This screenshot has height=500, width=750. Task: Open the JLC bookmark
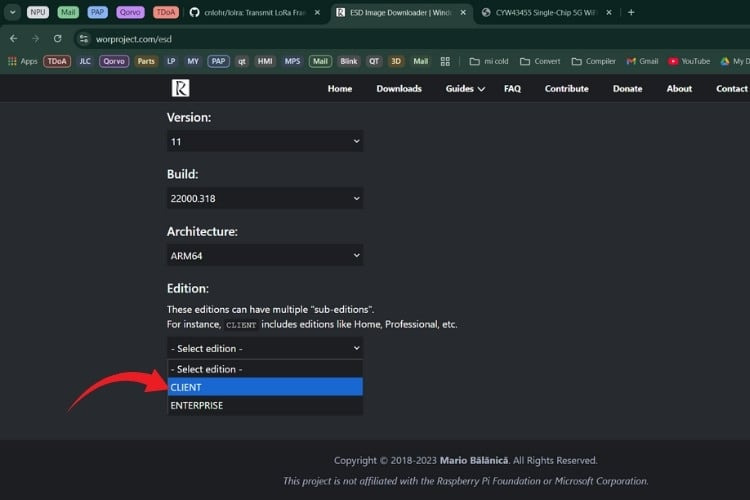pos(85,61)
